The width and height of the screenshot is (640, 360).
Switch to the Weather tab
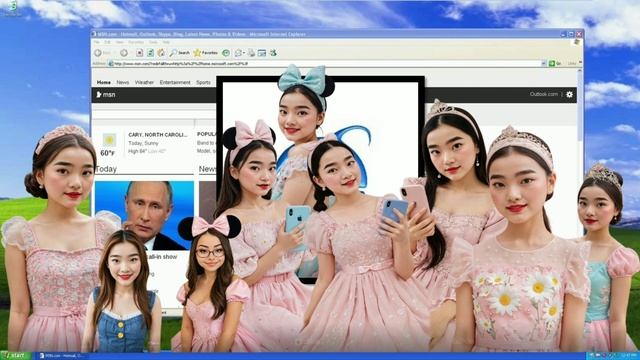[144, 82]
